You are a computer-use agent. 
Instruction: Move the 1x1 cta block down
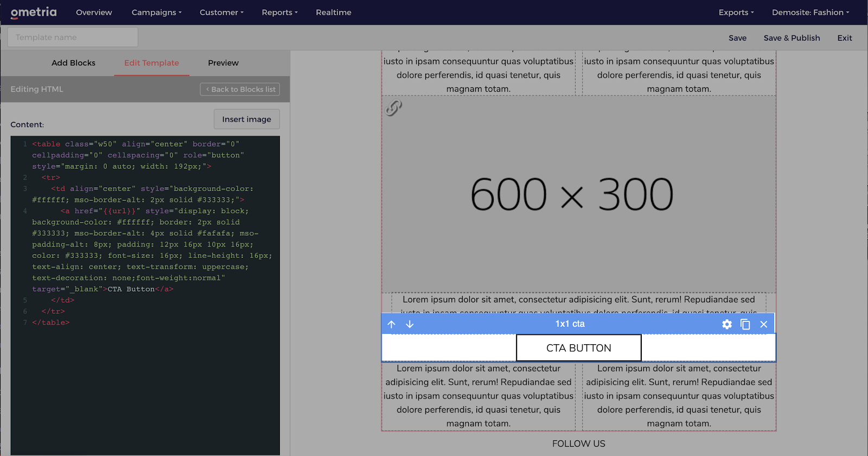coord(410,324)
